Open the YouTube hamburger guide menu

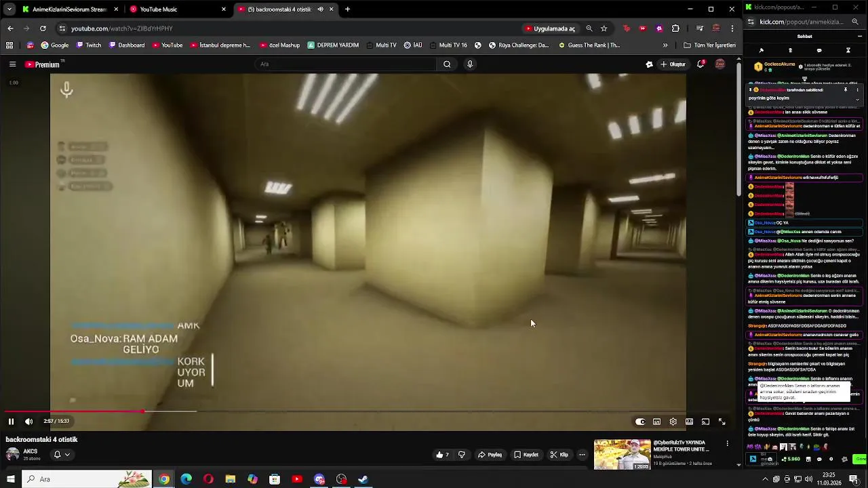[12, 64]
